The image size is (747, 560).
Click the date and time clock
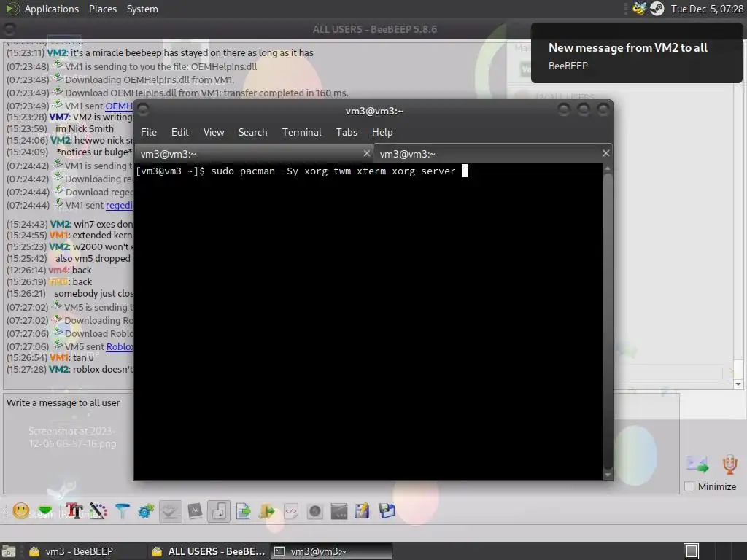706,9
